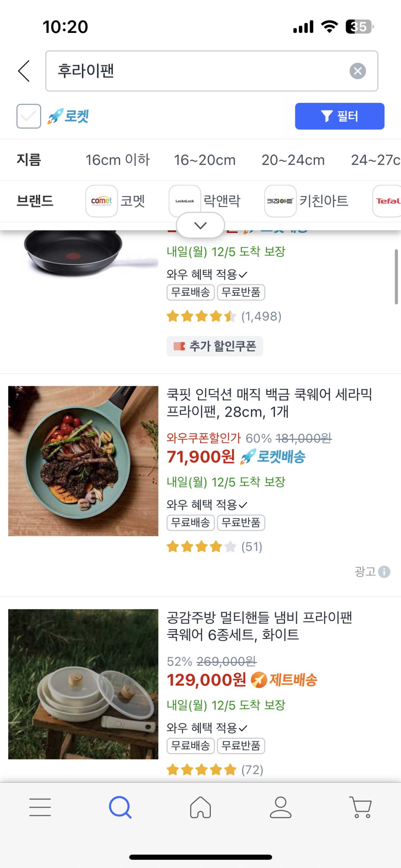
Task: Toggle the 16cm 이하 diameter filter
Action: (x=118, y=160)
